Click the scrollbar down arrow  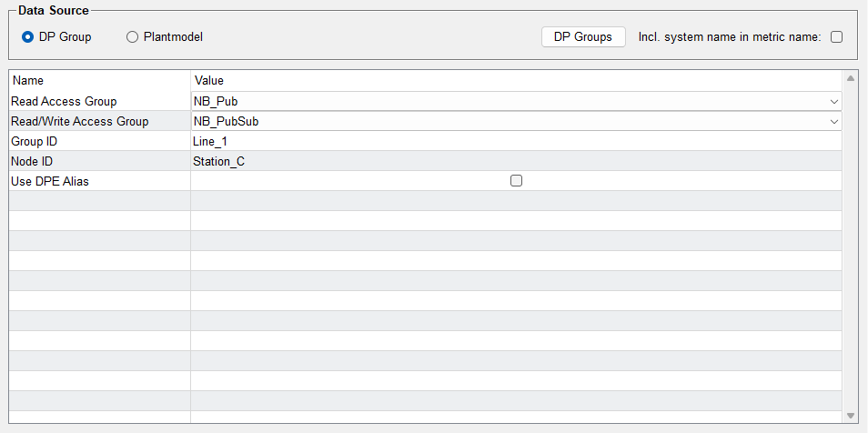tap(851, 416)
